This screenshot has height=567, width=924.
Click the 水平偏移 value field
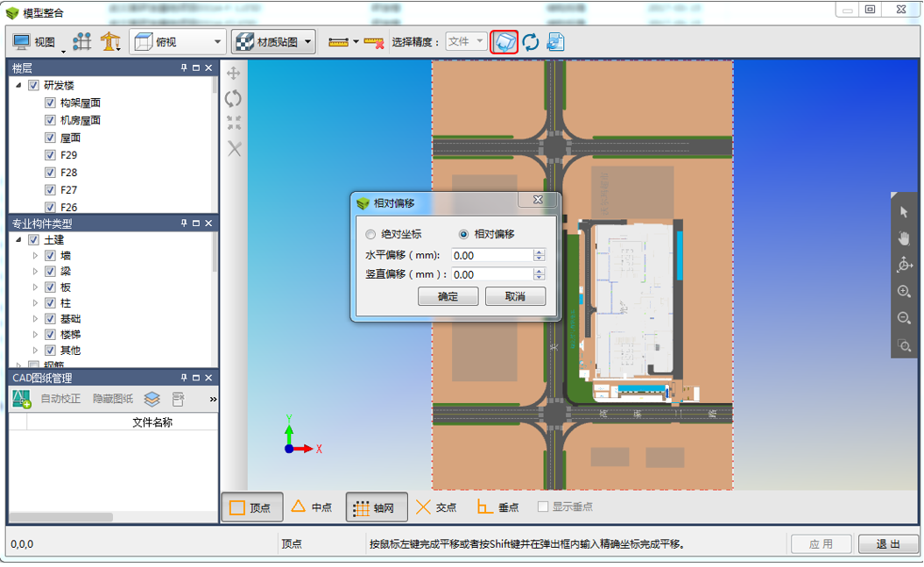(492, 255)
